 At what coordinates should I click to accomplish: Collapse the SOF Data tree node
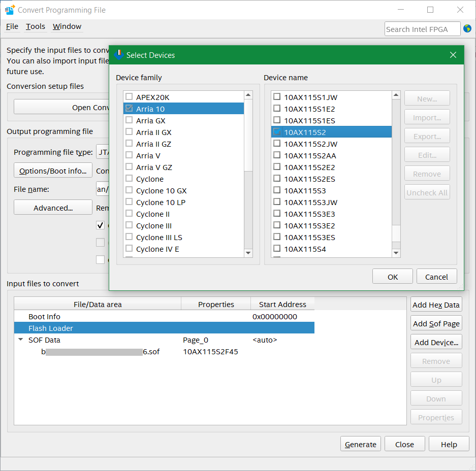(21, 340)
